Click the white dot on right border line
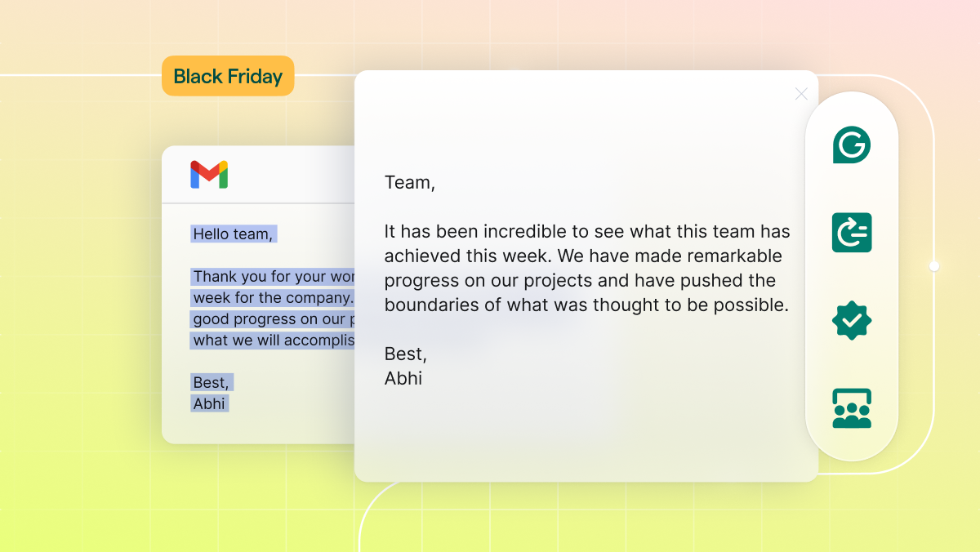Image resolution: width=980 pixels, height=552 pixels. (x=934, y=266)
